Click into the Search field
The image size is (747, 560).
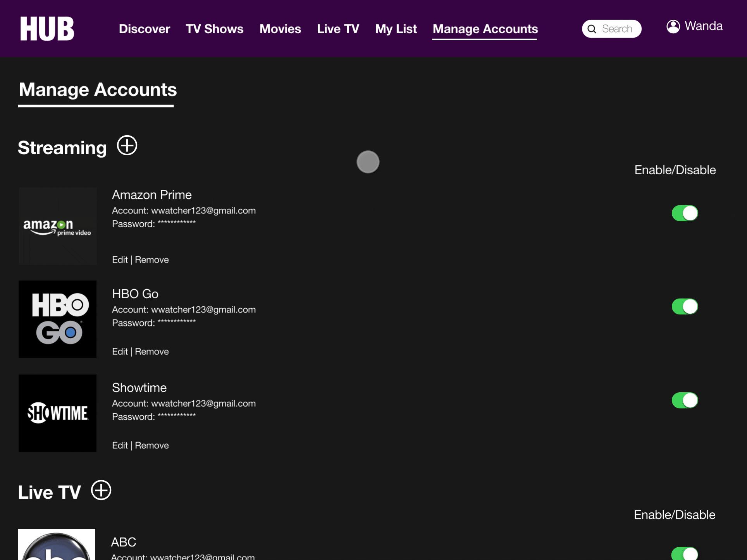point(612,29)
